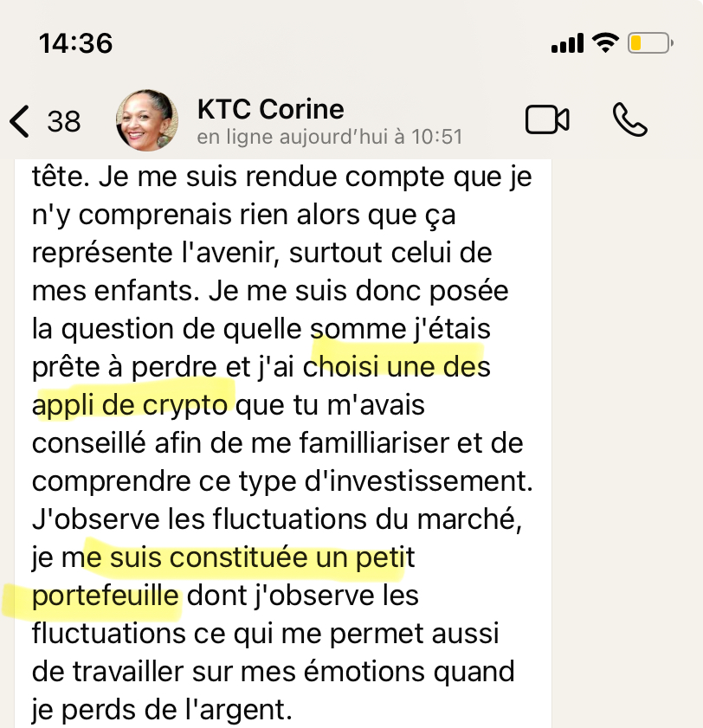Start a video call with KTC Corine
Image resolution: width=703 pixels, height=728 pixels.
(x=547, y=120)
